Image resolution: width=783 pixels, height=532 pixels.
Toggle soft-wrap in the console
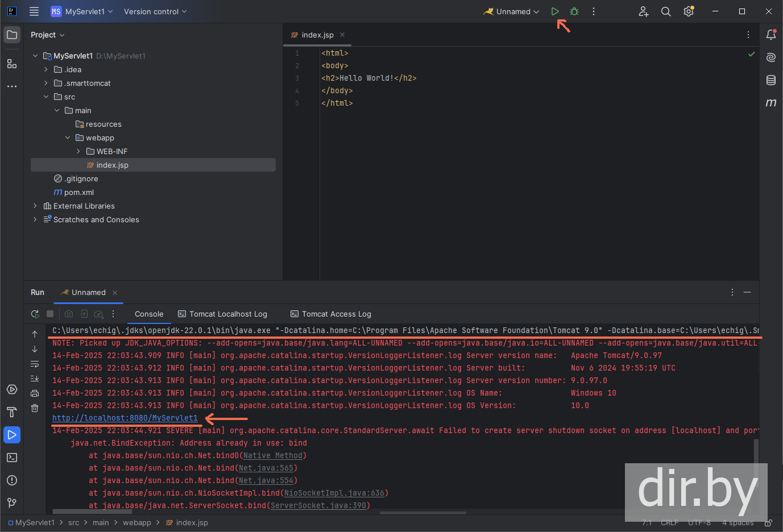coord(35,364)
